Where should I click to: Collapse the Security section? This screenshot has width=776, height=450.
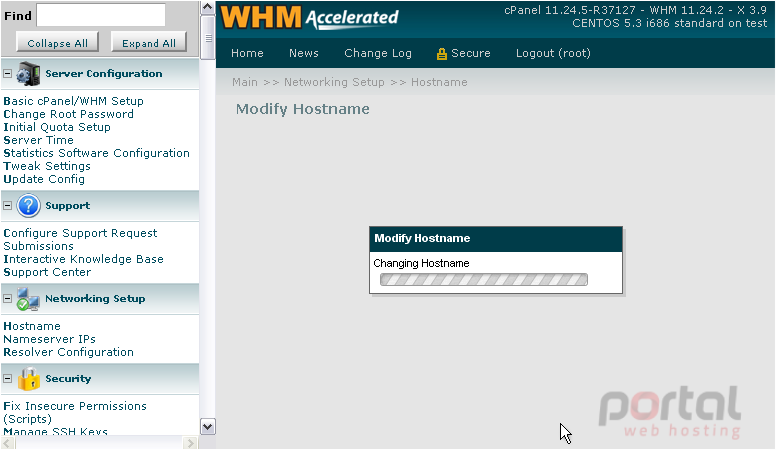click(x=7, y=379)
